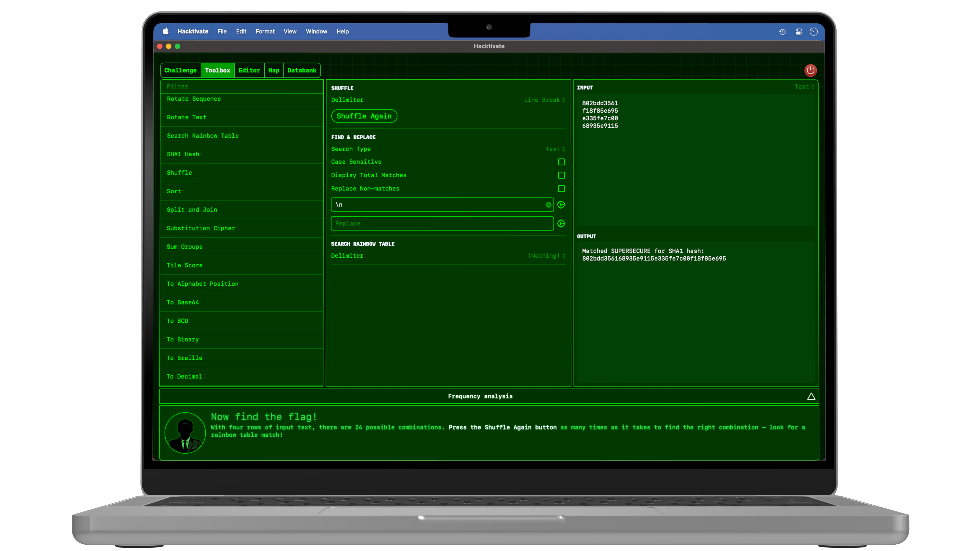Switch to the Challenge tab
Viewport: 980px width, 551px height.
180,70
